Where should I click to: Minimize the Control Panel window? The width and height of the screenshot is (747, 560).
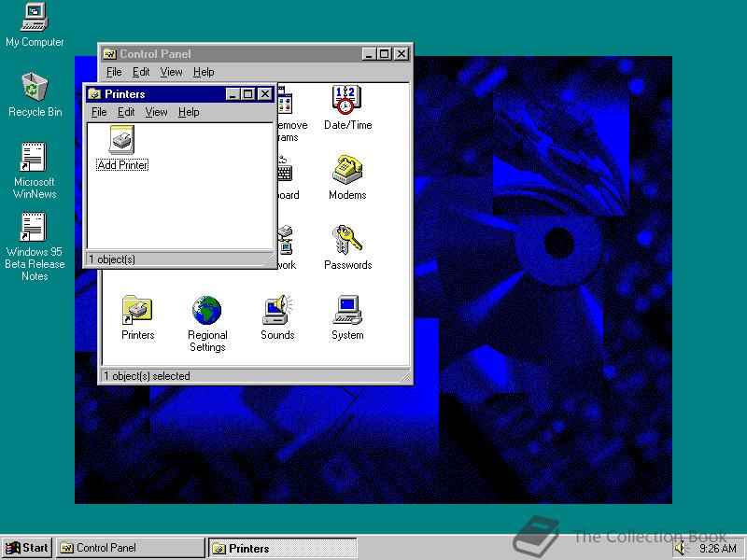click(x=368, y=54)
